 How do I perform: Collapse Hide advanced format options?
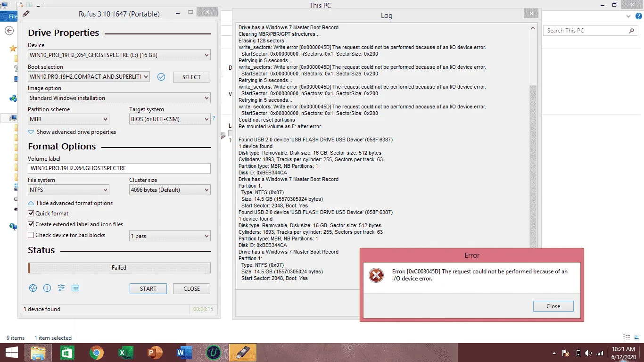[70, 203]
